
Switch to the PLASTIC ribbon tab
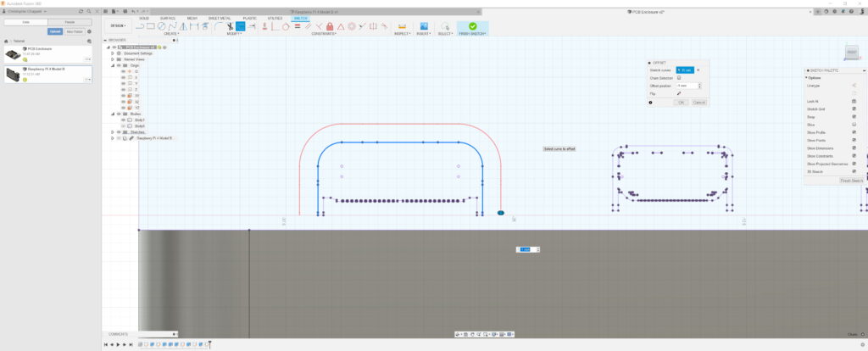point(250,19)
